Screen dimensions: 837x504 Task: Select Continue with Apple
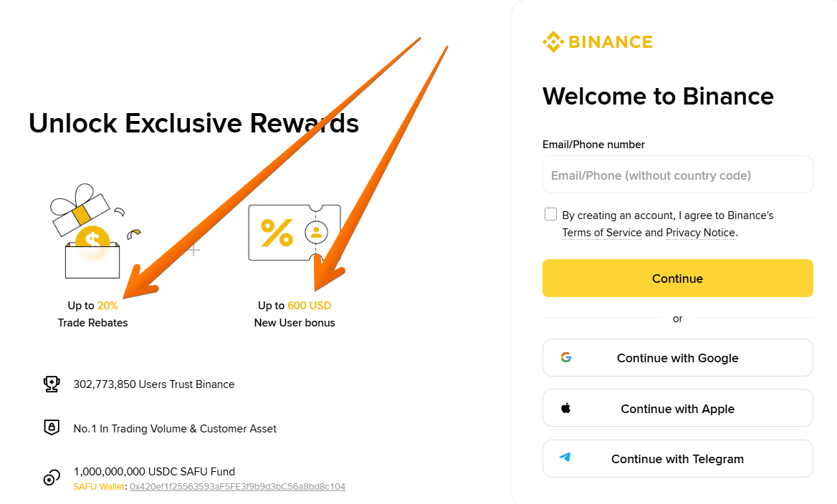(677, 408)
